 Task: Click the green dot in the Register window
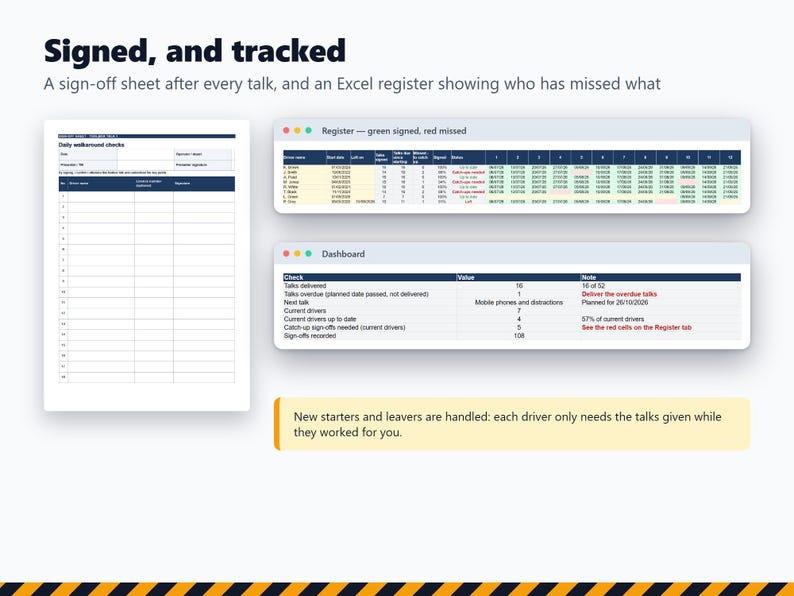[x=308, y=131]
